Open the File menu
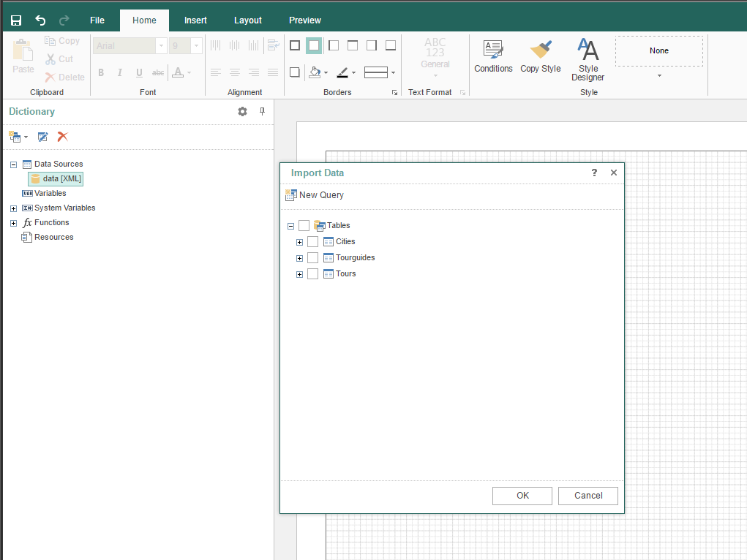The height and width of the screenshot is (560, 747). [x=97, y=20]
